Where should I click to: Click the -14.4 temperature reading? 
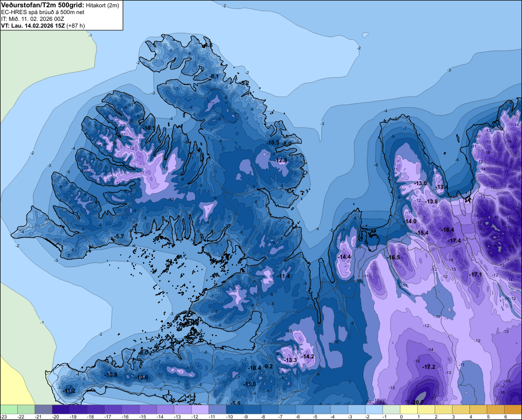pyautogui.click(x=344, y=257)
